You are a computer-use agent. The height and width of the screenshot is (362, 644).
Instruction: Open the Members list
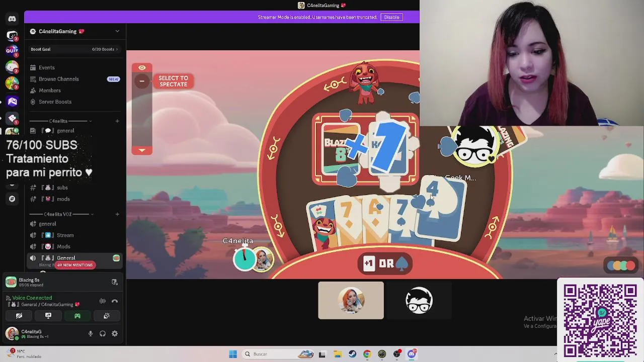click(x=75, y=90)
